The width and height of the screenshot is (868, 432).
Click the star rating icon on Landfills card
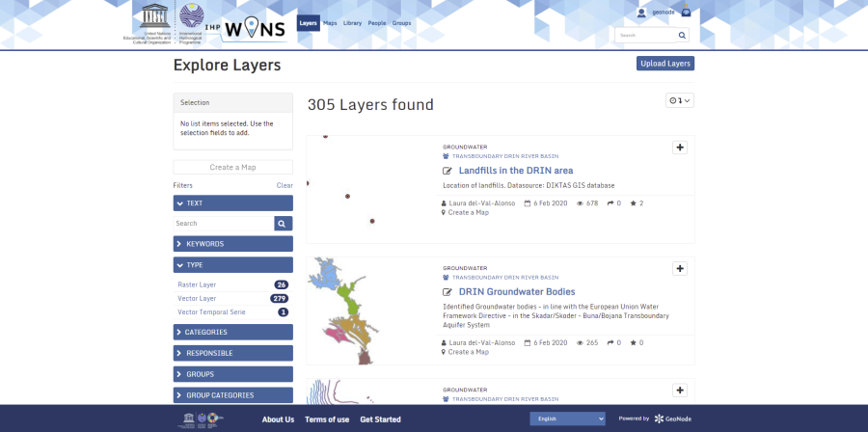point(634,203)
